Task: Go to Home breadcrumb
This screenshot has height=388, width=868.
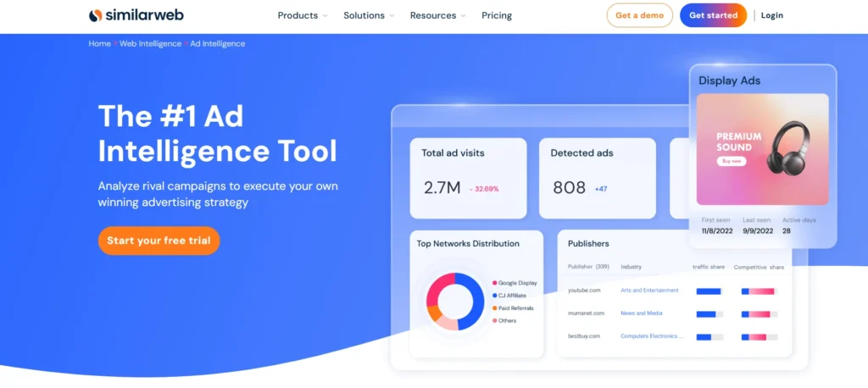Action: (x=100, y=44)
